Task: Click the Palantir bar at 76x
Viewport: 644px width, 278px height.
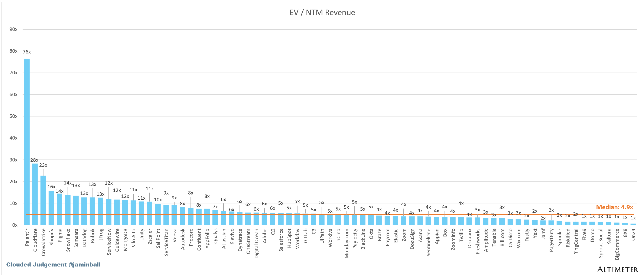Action: pyautogui.click(x=27, y=140)
